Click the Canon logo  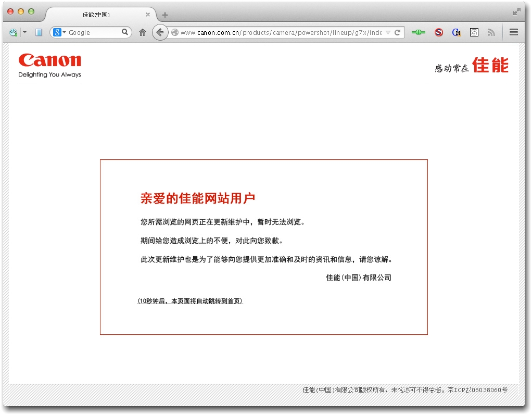click(50, 60)
